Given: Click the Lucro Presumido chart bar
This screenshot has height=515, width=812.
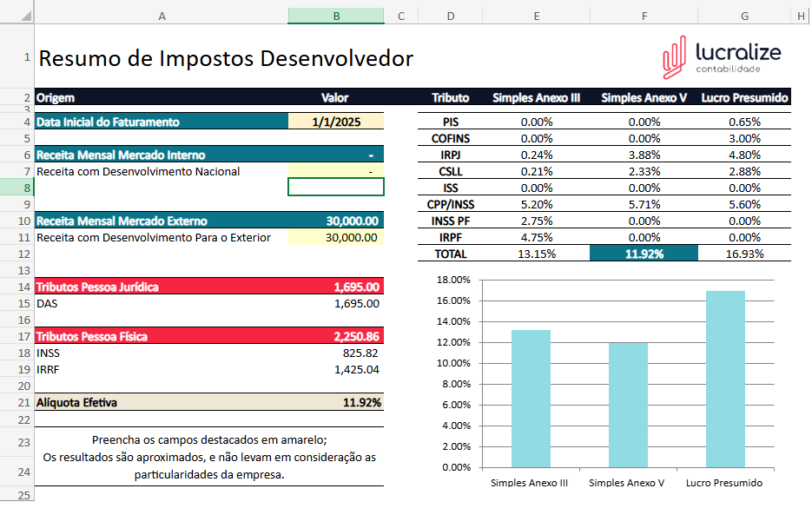Looking at the screenshot, I should click(x=724, y=380).
